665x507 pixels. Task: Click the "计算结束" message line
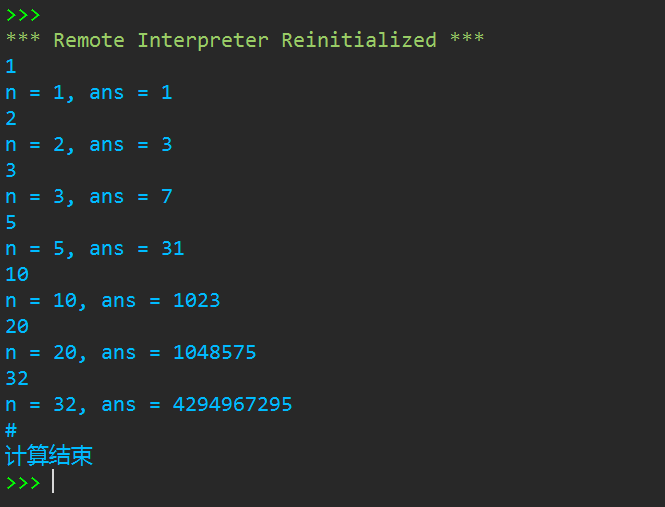tap(49, 456)
